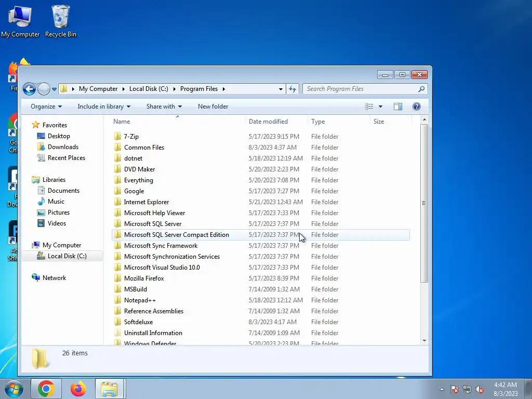This screenshot has height=399, width=532.
Task: Expand arrow after Program Files breadcrumb
Action: pos(223,89)
